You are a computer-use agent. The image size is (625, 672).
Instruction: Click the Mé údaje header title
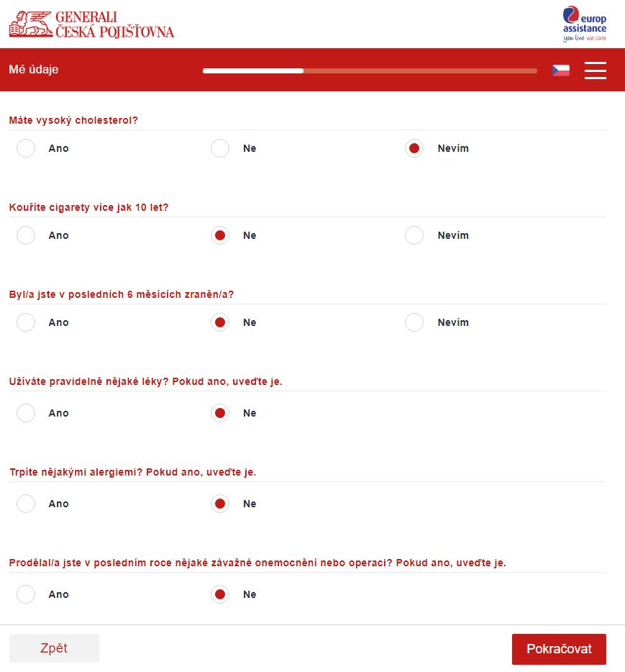tap(34, 70)
